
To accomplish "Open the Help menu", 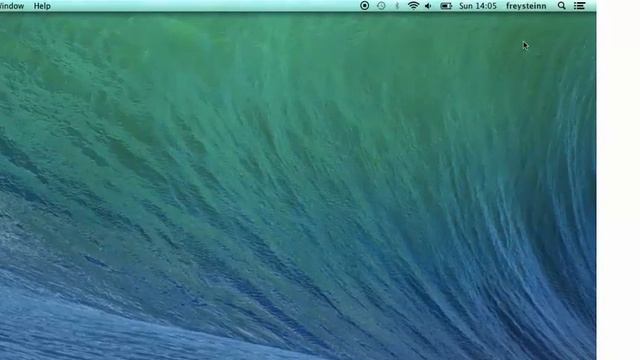I will (x=42, y=6).
